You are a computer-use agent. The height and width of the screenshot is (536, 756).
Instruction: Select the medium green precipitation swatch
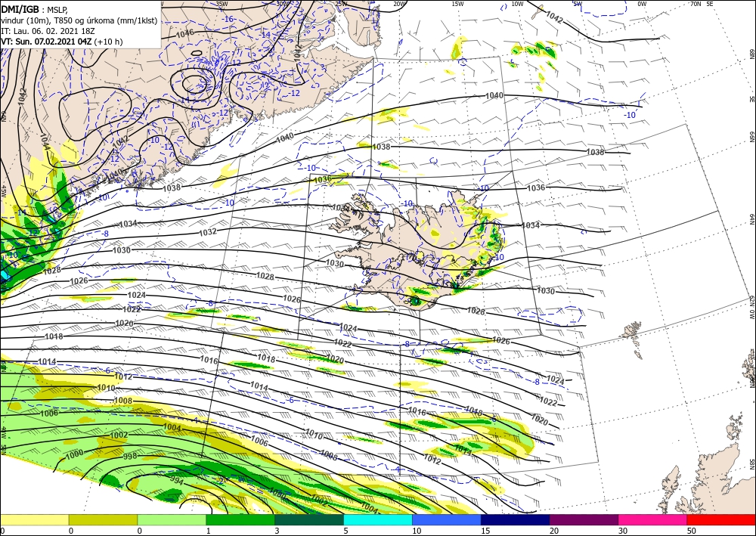coord(240,519)
